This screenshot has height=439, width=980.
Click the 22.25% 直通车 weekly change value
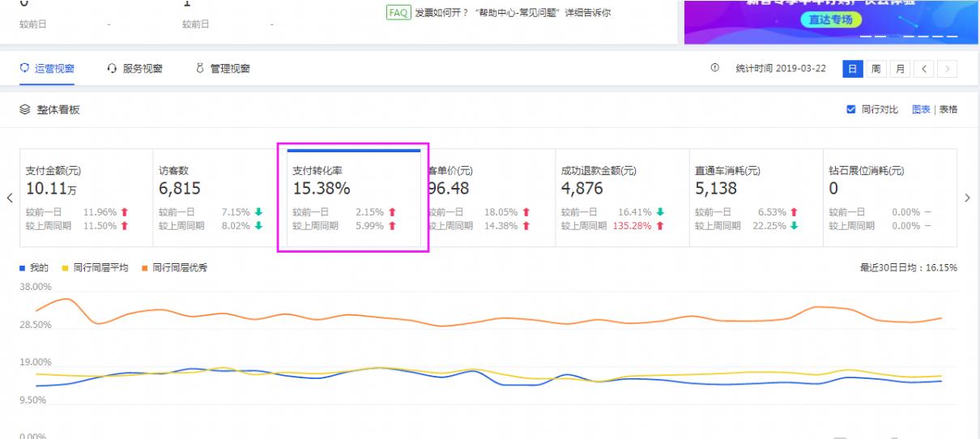pyautogui.click(x=771, y=226)
